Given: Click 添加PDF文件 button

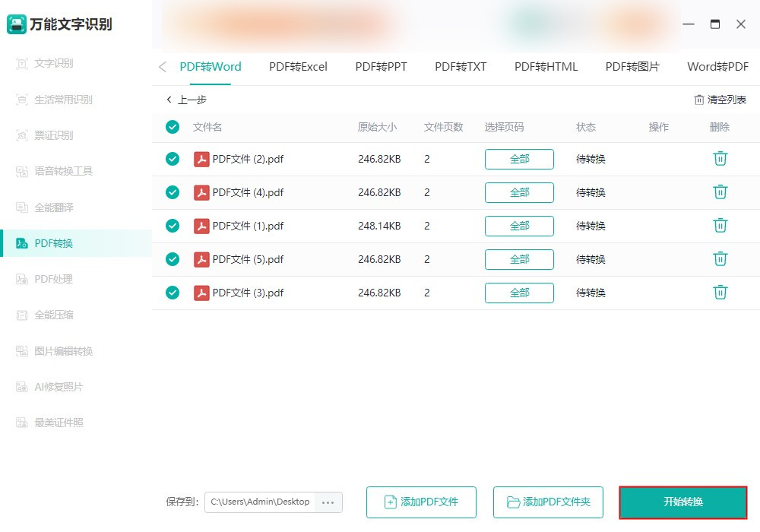Looking at the screenshot, I should tap(421, 502).
